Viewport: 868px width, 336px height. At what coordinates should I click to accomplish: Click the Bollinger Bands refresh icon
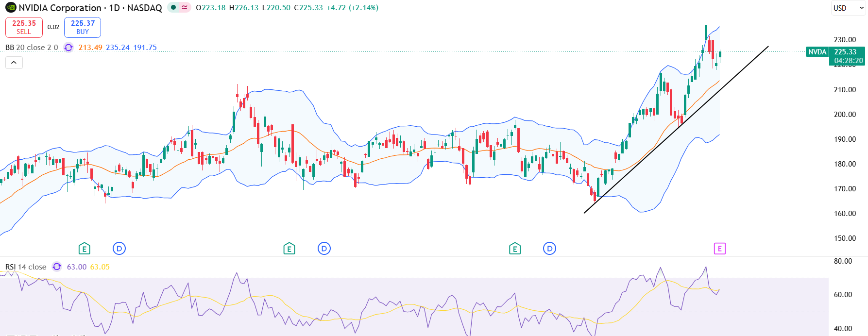(x=68, y=48)
